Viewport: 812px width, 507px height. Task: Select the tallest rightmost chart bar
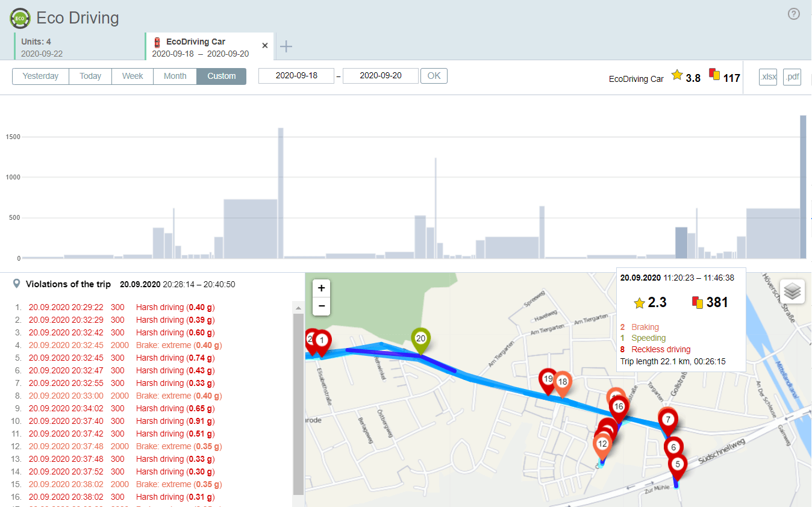click(802, 187)
